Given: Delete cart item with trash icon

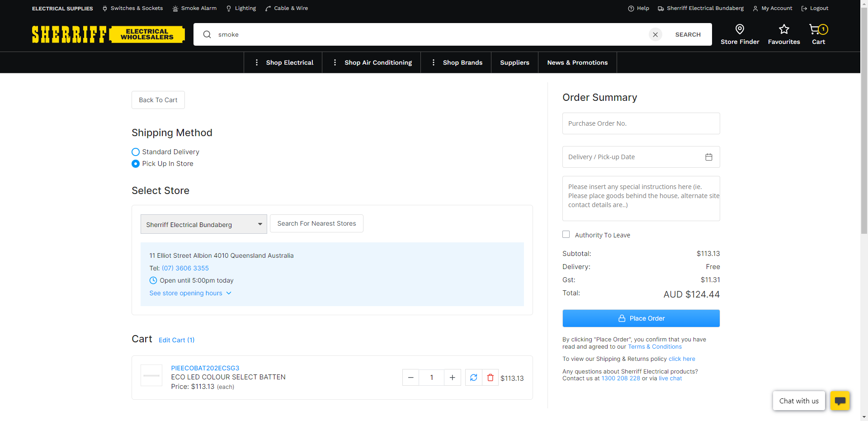Looking at the screenshot, I should [x=490, y=378].
